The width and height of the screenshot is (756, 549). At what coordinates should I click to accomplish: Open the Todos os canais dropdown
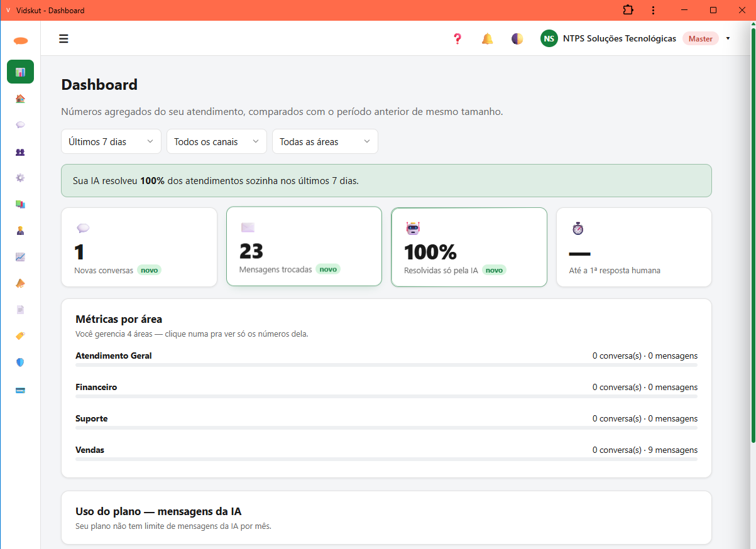[x=217, y=141]
